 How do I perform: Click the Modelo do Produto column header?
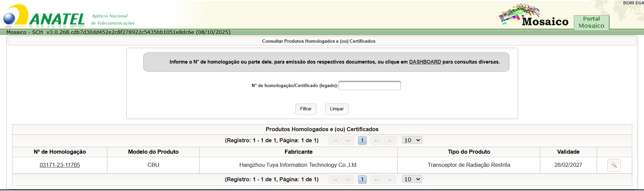(x=153, y=152)
